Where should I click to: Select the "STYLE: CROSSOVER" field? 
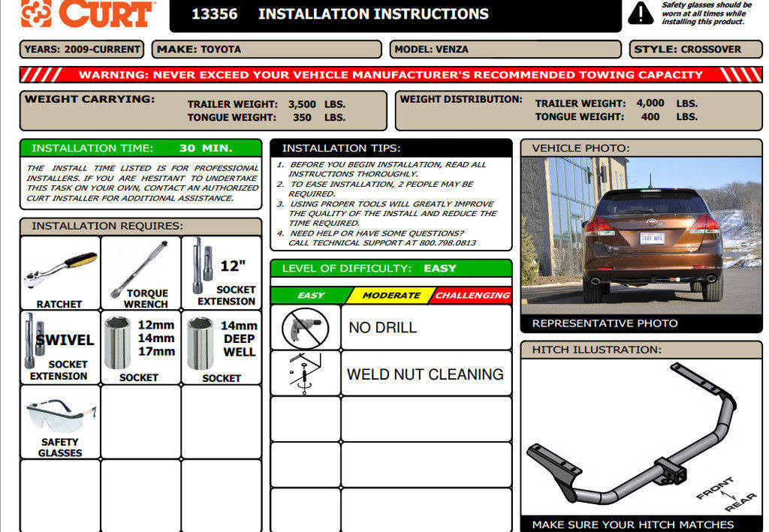coord(696,50)
